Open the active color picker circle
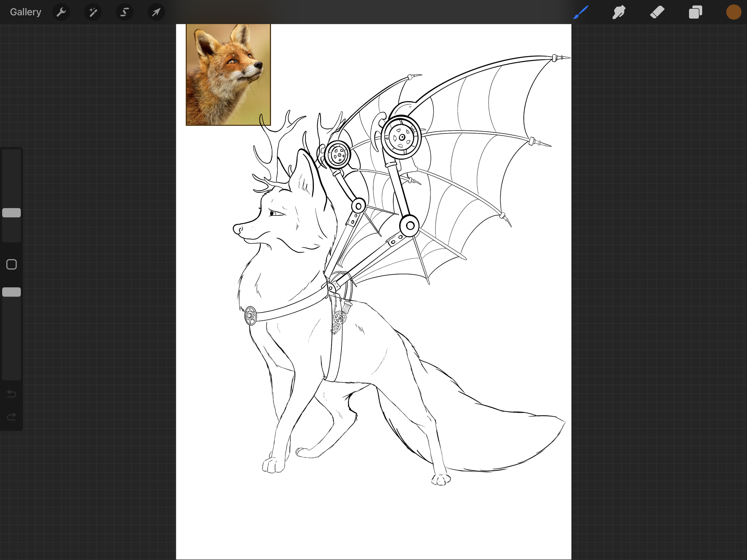Image resolution: width=747 pixels, height=560 pixels. click(x=733, y=12)
